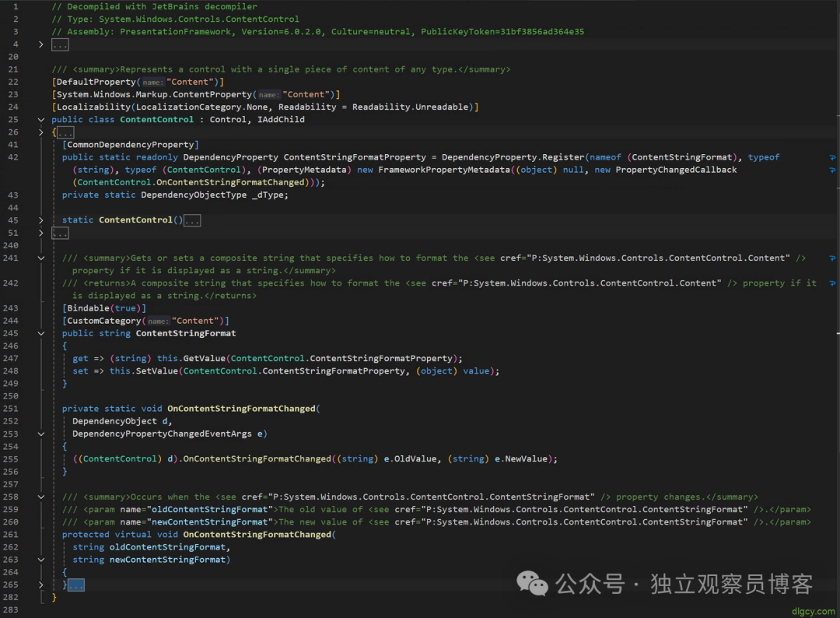
Task: Click the DefaultProperty attribute name
Action: (96, 82)
